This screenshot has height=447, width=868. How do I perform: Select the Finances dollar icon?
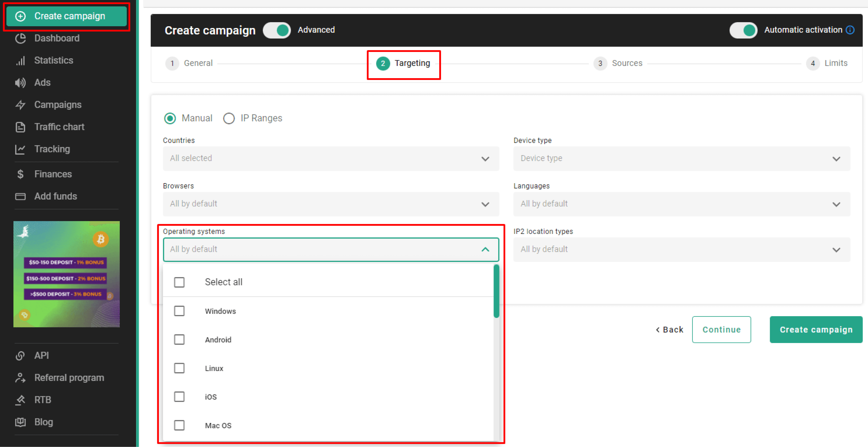[x=20, y=174]
